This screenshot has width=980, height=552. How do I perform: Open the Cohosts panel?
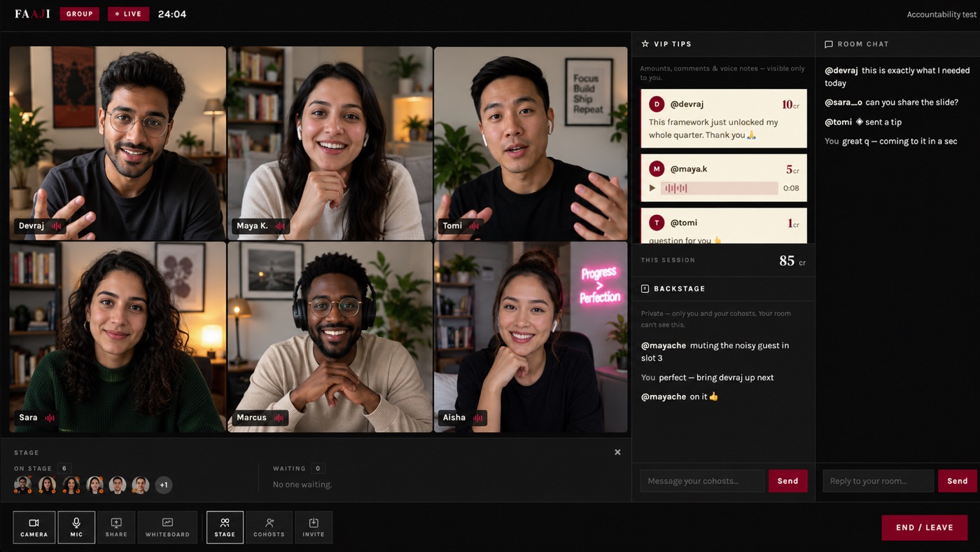[269, 527]
